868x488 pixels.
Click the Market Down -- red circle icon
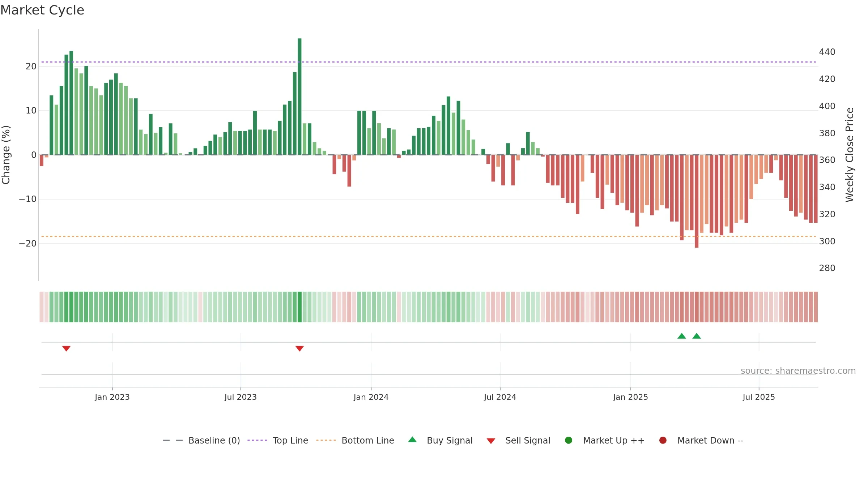(663, 440)
